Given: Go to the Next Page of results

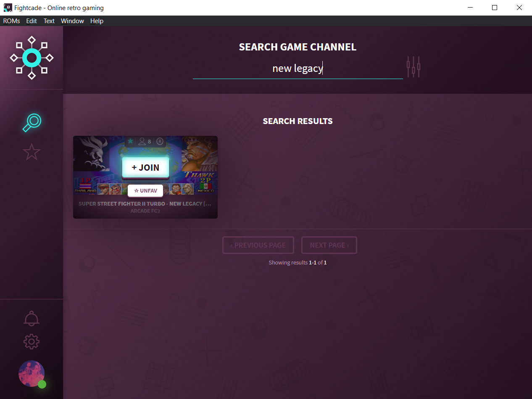Looking at the screenshot, I should point(329,245).
